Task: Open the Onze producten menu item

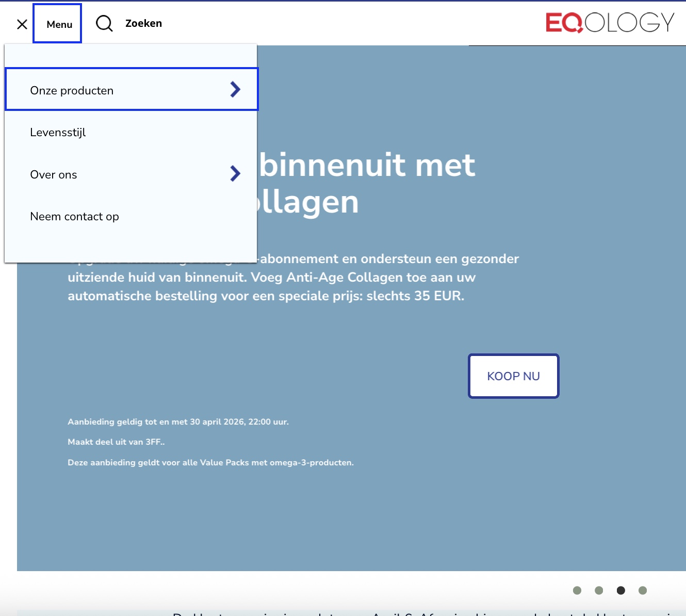Action: click(132, 89)
